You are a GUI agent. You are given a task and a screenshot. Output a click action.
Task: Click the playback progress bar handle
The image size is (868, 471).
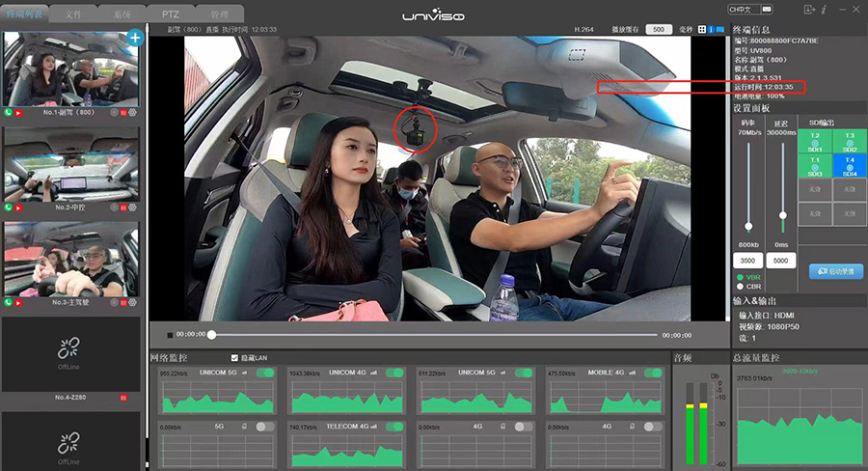click(x=211, y=335)
